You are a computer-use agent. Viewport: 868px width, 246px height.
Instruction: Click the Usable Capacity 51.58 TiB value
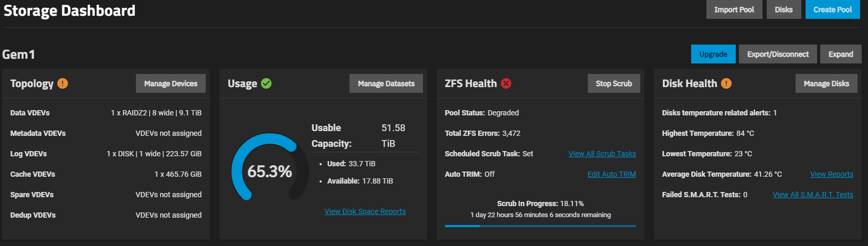pos(393,135)
